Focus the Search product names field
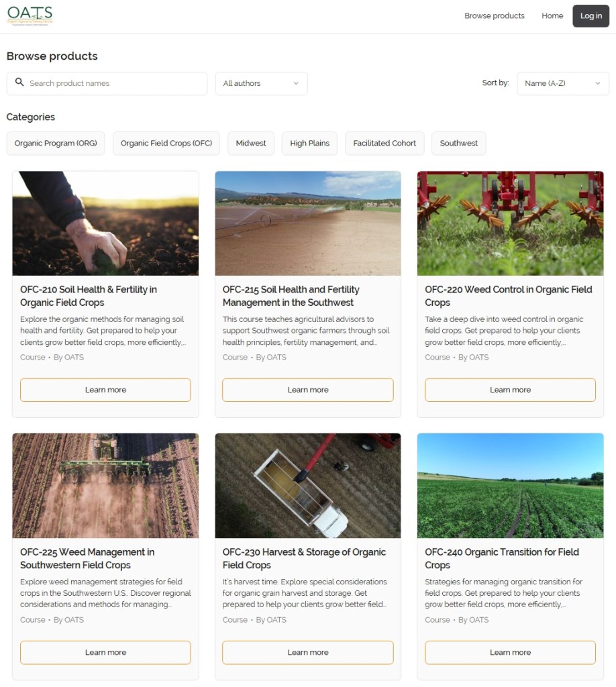This screenshot has height=687, width=616. pos(107,83)
